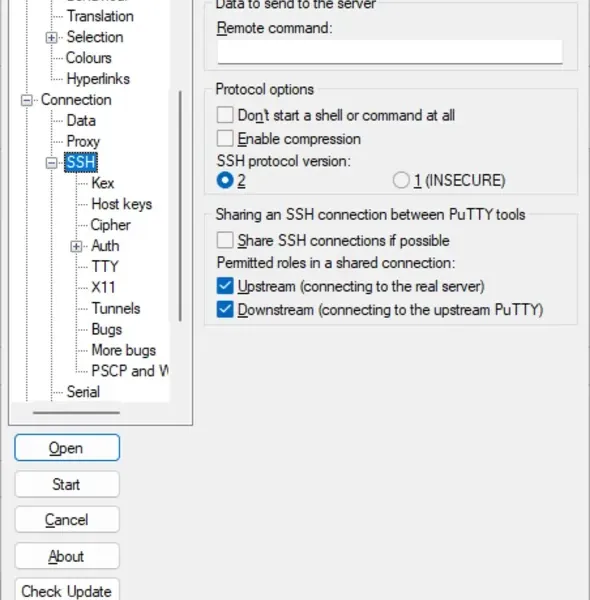Tick the Enable compression checkbox
This screenshot has height=600, width=590.
[x=225, y=138]
